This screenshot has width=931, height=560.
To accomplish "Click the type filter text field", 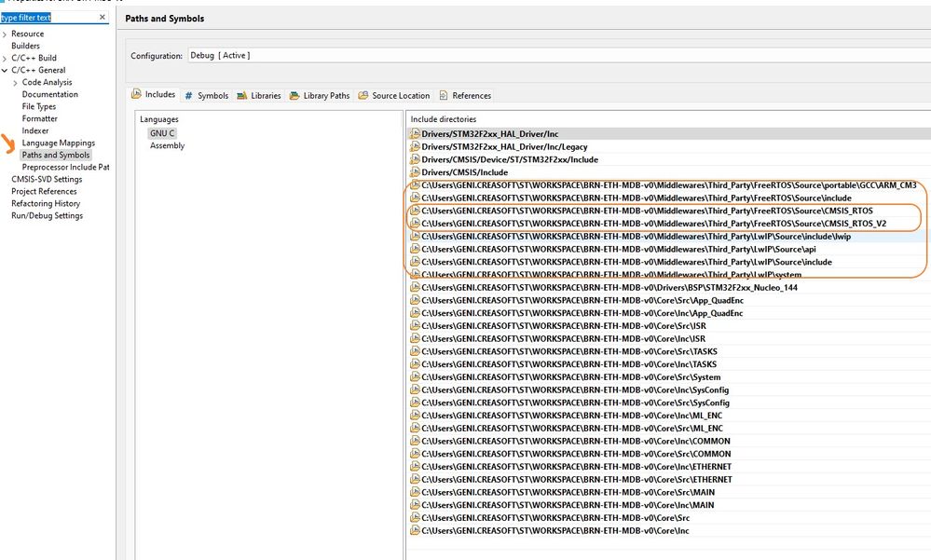I will [x=48, y=17].
